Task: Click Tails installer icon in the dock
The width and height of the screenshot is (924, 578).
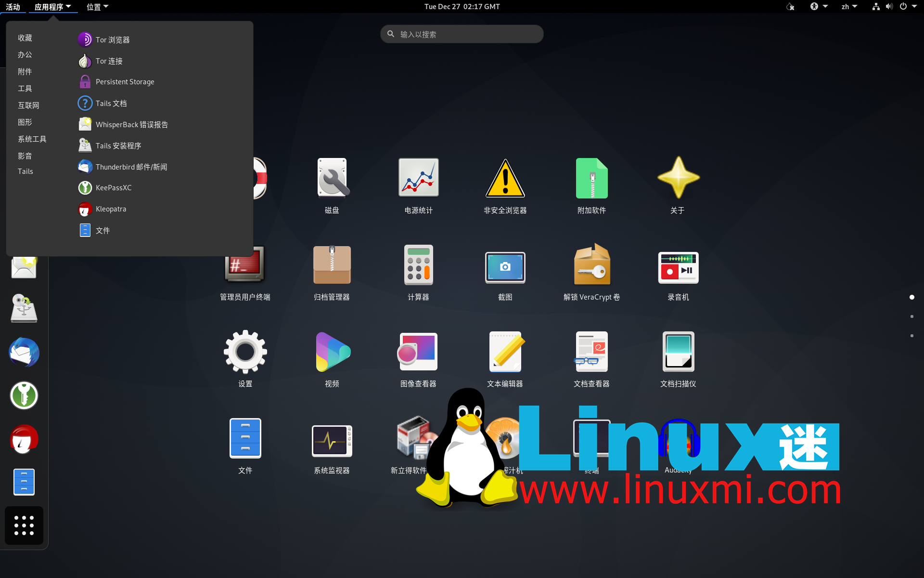Action: click(x=24, y=309)
